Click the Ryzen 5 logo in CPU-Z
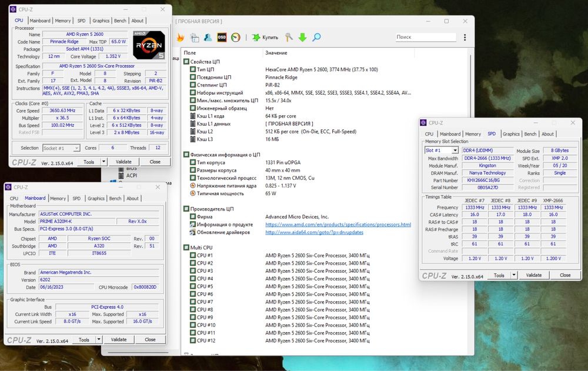This screenshot has width=588, height=371. coord(149,46)
